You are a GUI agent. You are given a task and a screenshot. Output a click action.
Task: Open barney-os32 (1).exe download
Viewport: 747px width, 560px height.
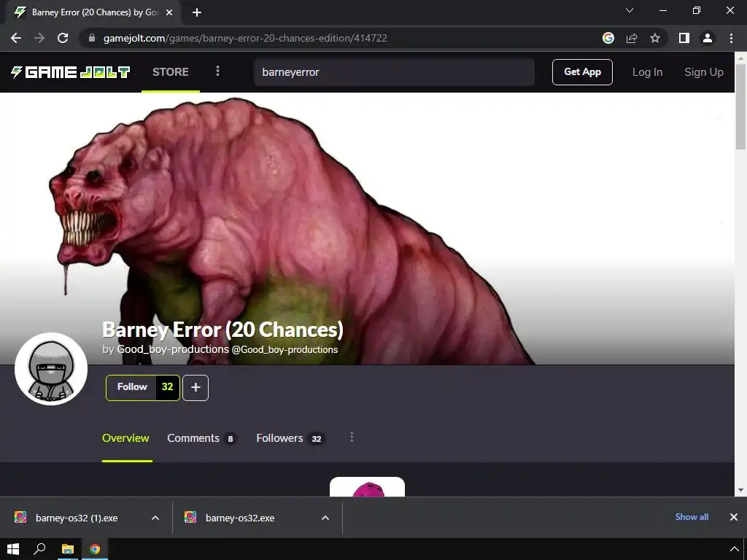click(x=76, y=518)
